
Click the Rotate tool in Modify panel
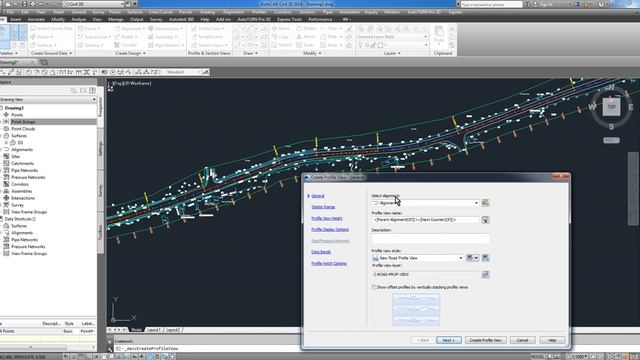[306, 29]
